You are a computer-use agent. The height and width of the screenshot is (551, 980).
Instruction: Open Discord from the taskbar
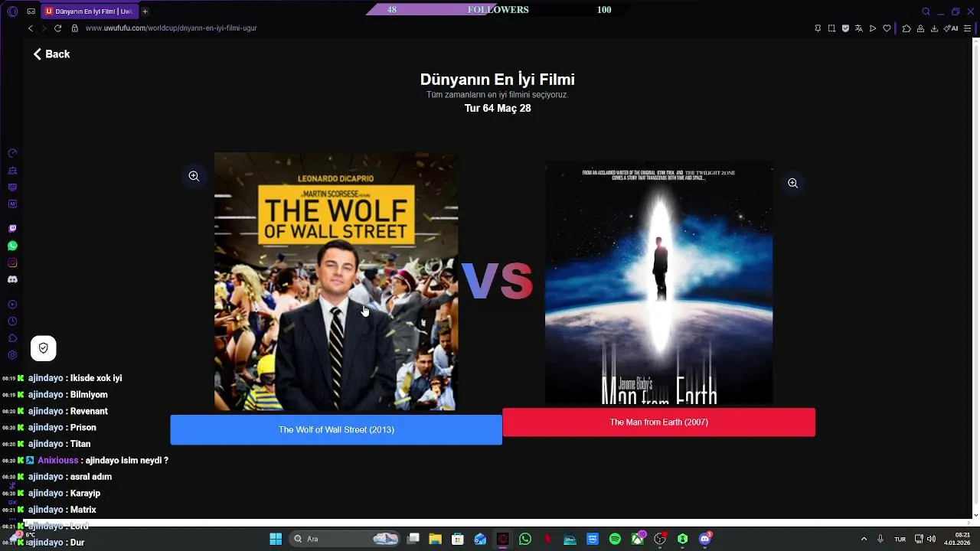[x=705, y=539]
